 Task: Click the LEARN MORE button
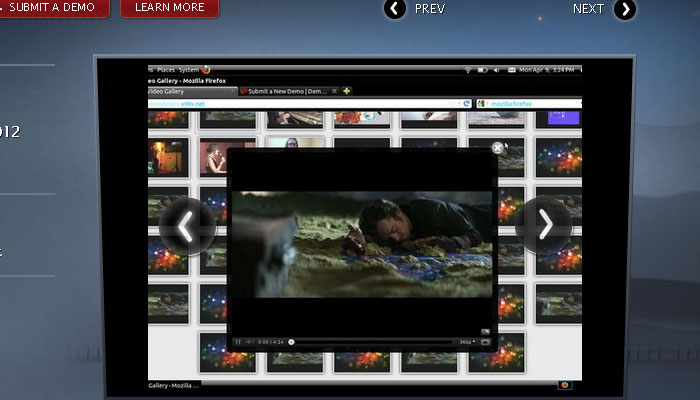pyautogui.click(x=170, y=8)
